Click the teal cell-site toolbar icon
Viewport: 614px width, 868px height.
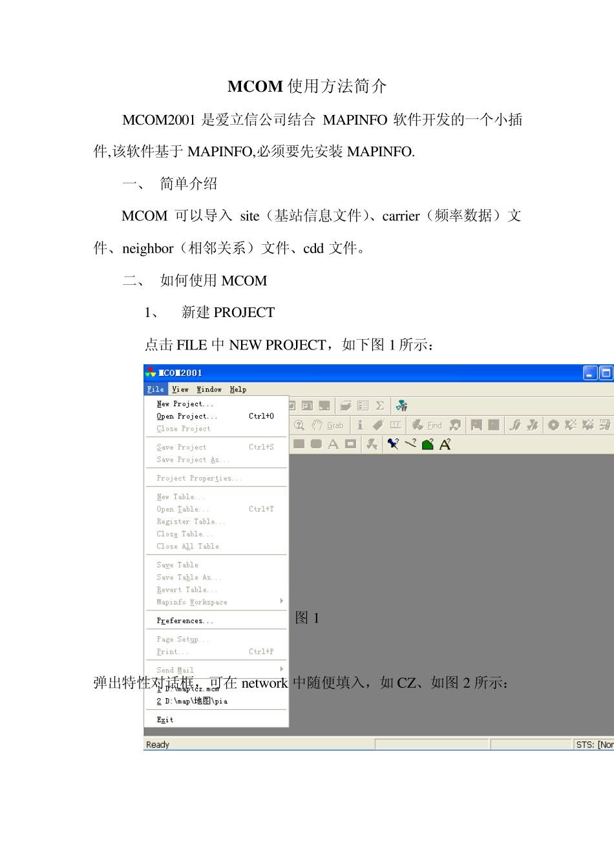click(402, 406)
